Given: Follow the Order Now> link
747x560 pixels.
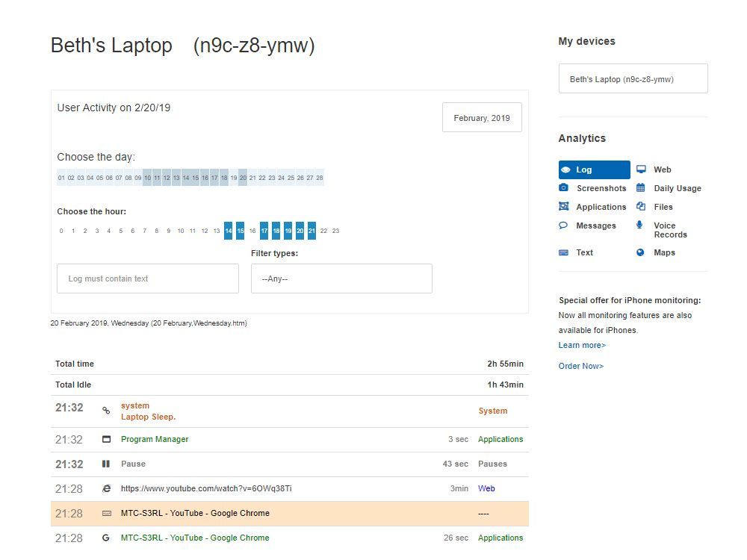Looking at the screenshot, I should coord(580,366).
